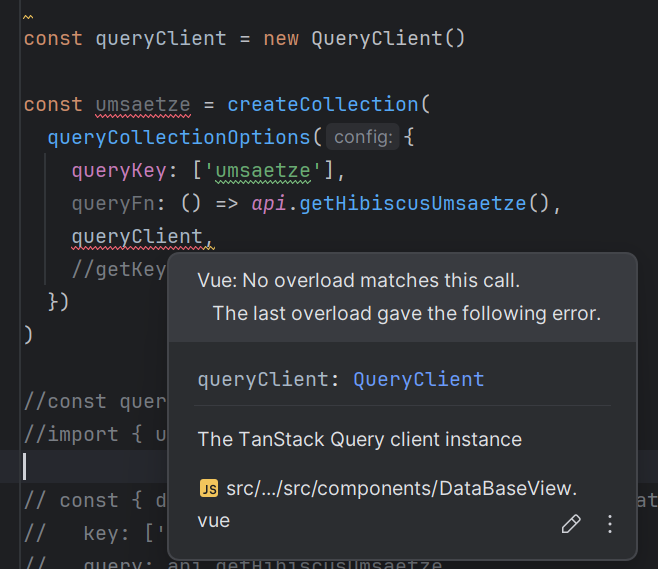Click the 'umsaetze' string literal
The width and height of the screenshot is (658, 569).
(x=263, y=171)
